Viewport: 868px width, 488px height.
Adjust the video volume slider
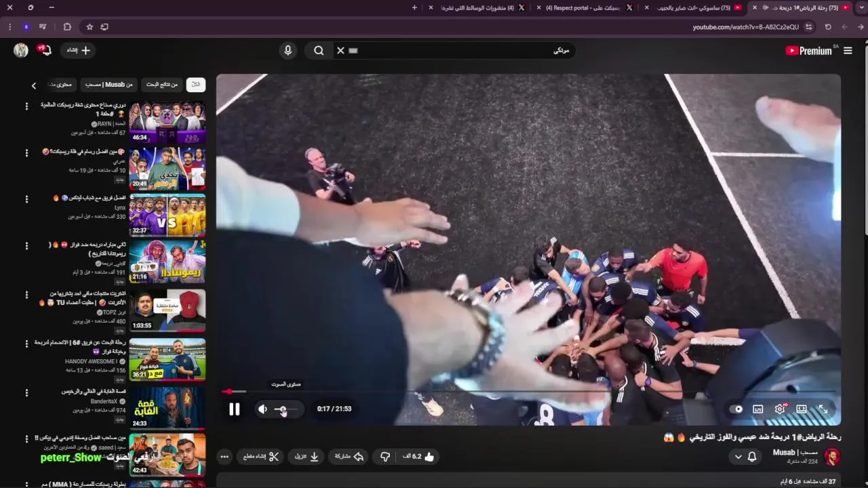pos(285,409)
